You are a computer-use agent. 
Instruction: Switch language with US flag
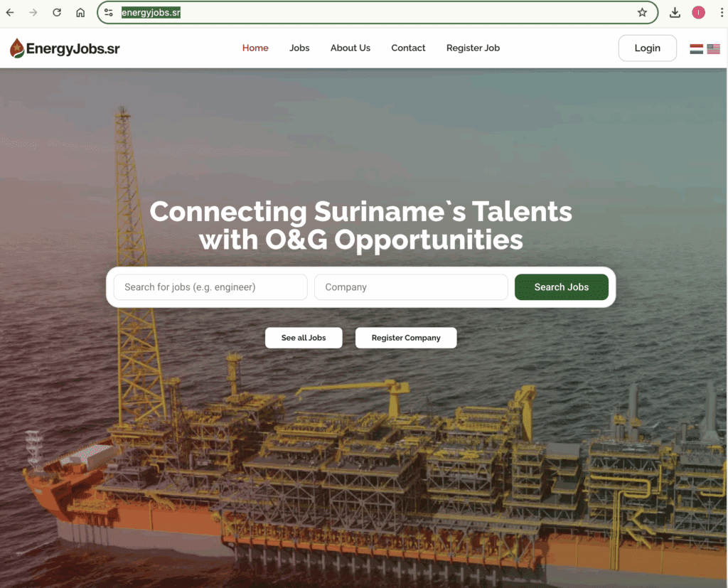713,49
